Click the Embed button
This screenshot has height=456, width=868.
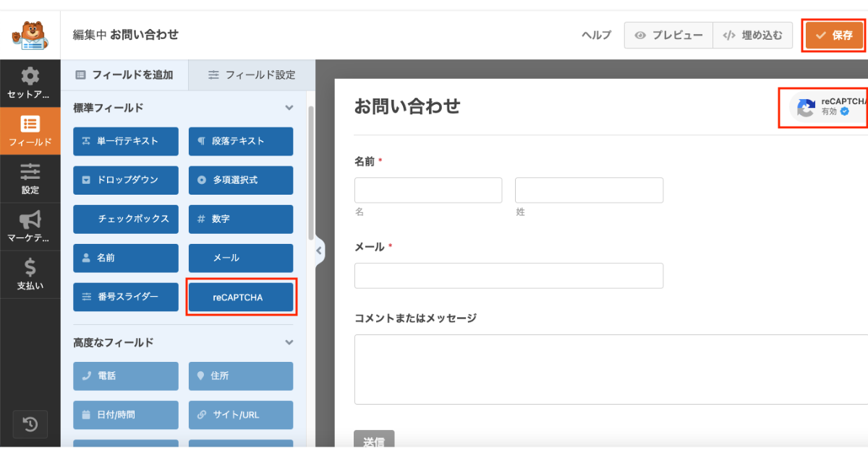point(752,35)
